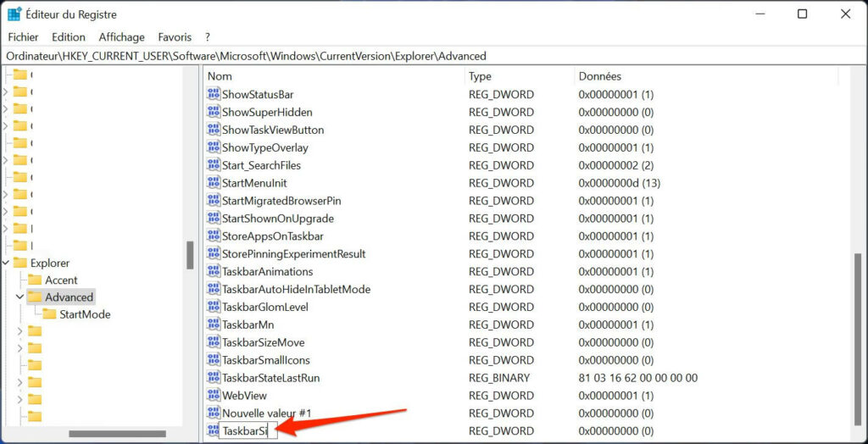Click the binary icon beside TaskbarStateLastRun
The height and width of the screenshot is (444, 868).
click(x=213, y=378)
